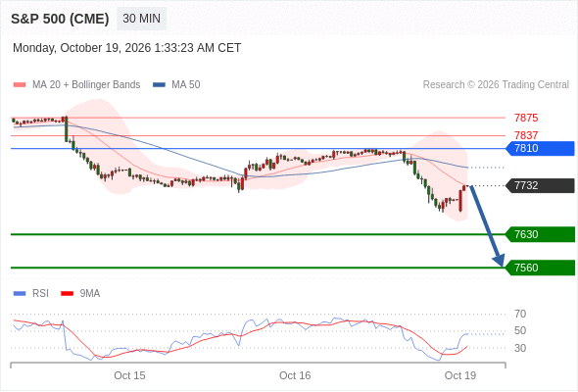Click the 7837 resistance label
The height and width of the screenshot is (392, 578).
point(526,135)
